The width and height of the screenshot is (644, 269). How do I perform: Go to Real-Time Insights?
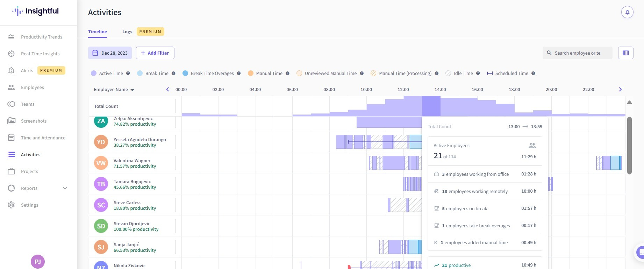[x=38, y=54]
